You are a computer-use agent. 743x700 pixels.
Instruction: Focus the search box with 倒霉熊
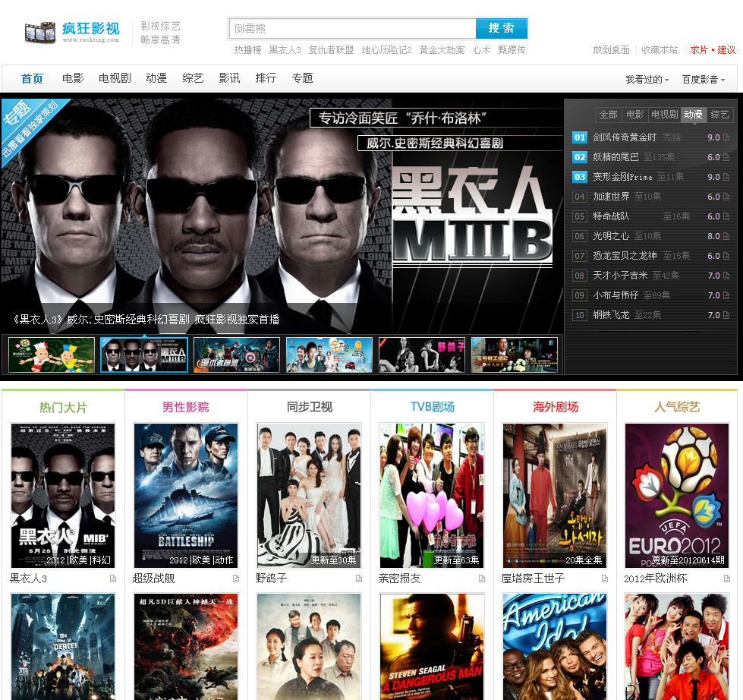tap(353, 28)
